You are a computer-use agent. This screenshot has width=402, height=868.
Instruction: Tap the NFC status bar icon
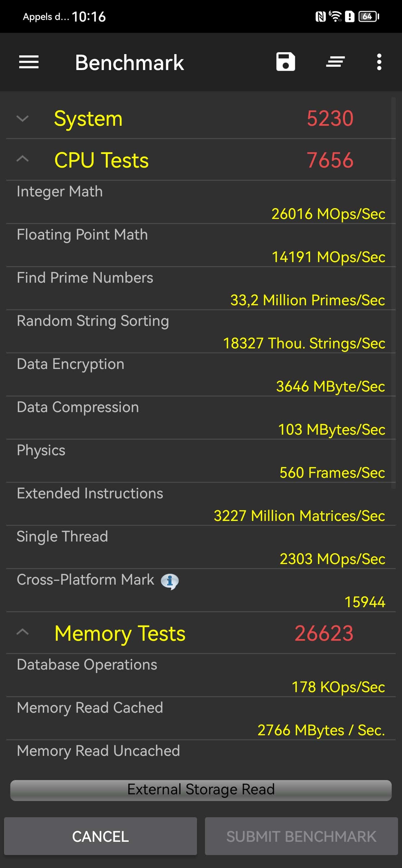tap(320, 16)
